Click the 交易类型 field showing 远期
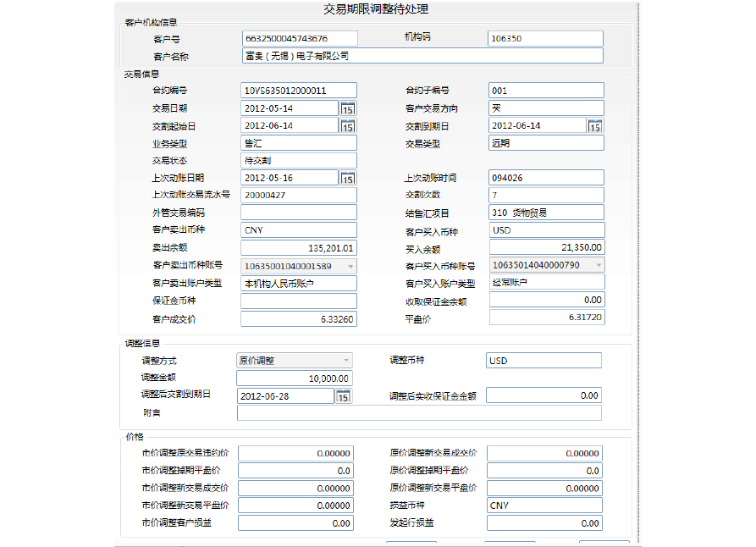 coord(546,143)
